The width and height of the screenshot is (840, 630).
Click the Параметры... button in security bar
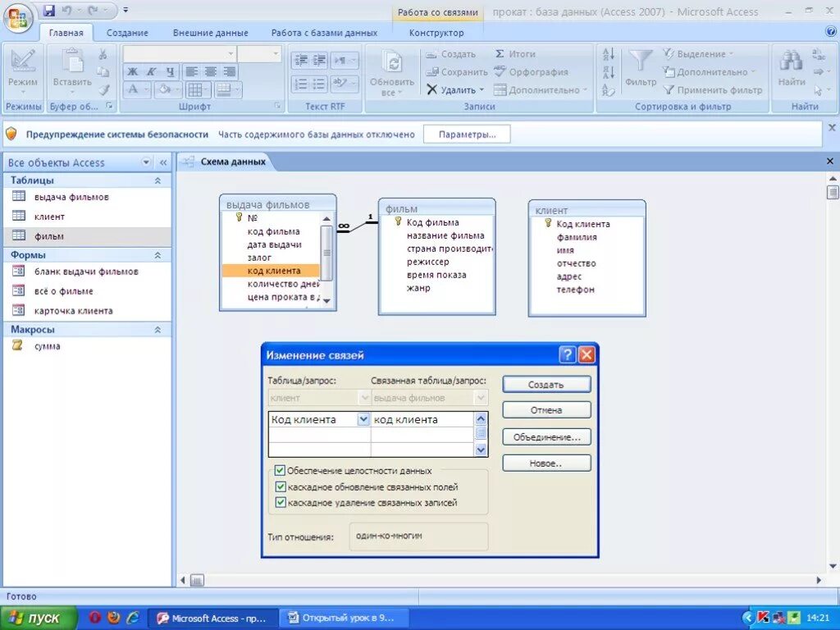pos(467,134)
